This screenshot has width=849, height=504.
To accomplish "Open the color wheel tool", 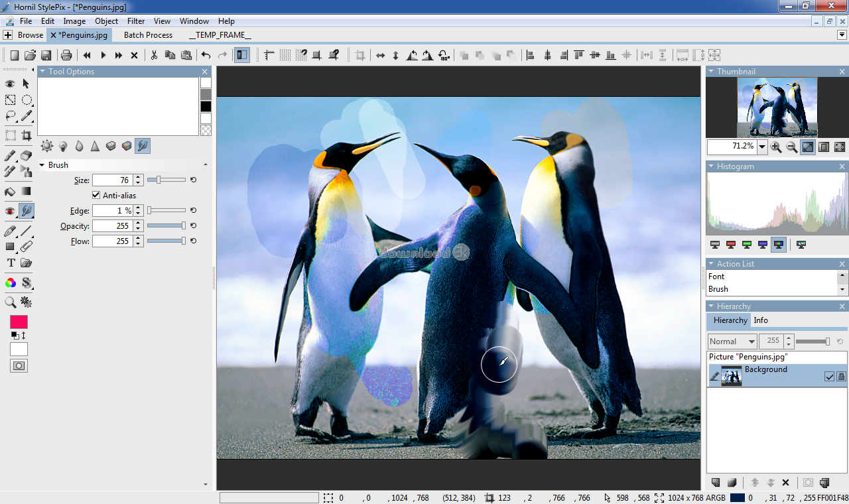I will (10, 283).
